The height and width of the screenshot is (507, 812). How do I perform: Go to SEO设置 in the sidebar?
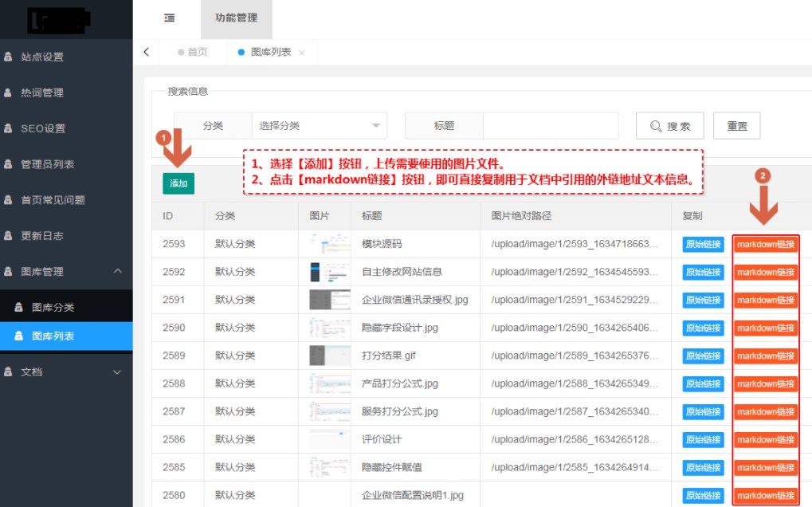[43, 128]
